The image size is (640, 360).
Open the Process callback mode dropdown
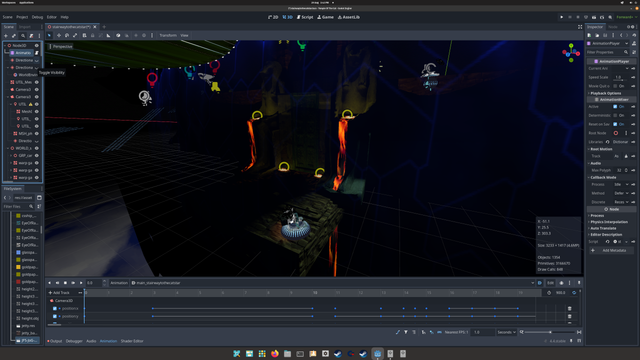(x=621, y=184)
